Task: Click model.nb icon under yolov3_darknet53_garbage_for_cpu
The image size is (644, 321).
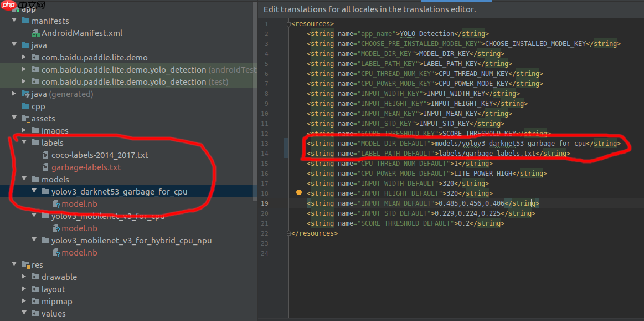Action: tap(56, 204)
